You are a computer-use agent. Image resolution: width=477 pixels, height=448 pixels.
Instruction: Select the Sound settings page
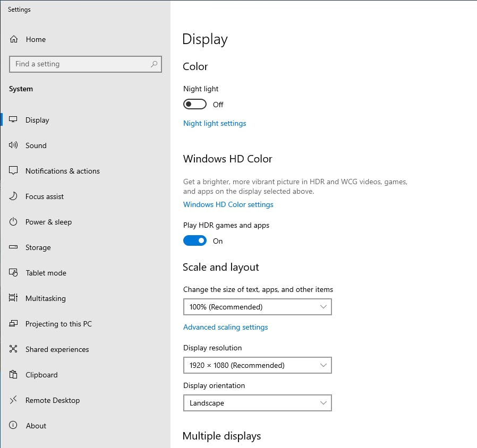pyautogui.click(x=85, y=145)
